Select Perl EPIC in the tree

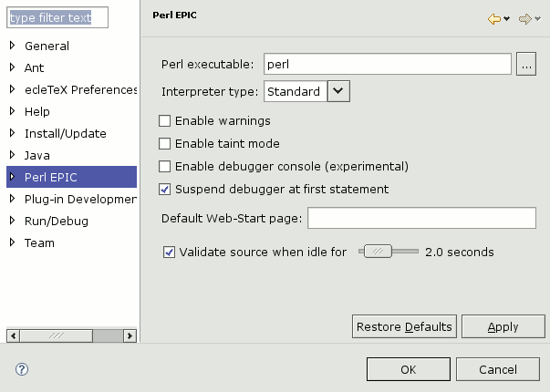click(71, 177)
